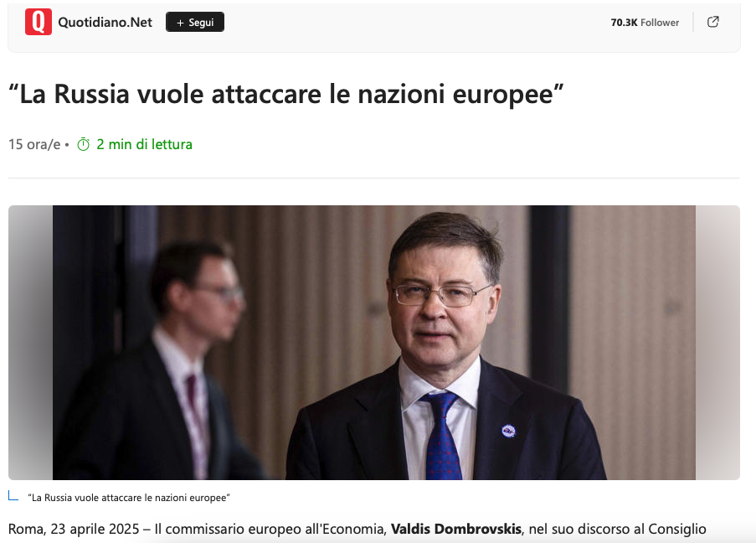Viewport: 756px width, 543px height.
Task: Click the red Quotidiano.Net Q logo
Action: [38, 22]
